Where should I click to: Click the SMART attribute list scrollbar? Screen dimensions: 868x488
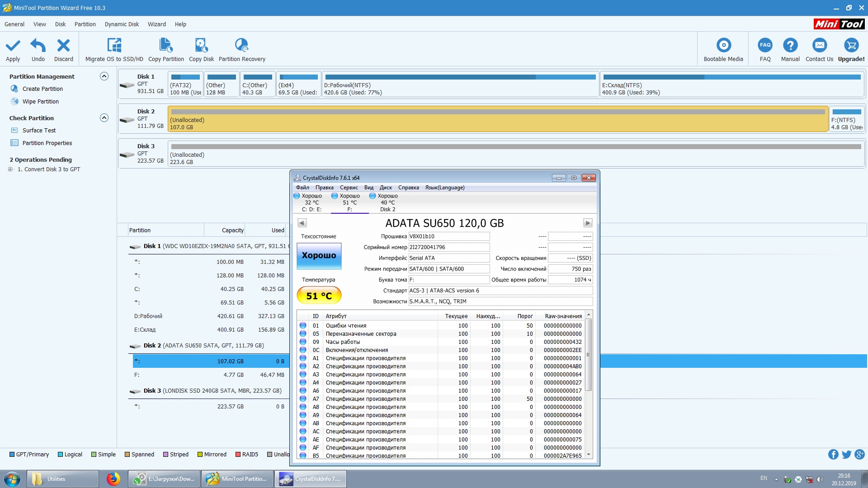pos(588,355)
